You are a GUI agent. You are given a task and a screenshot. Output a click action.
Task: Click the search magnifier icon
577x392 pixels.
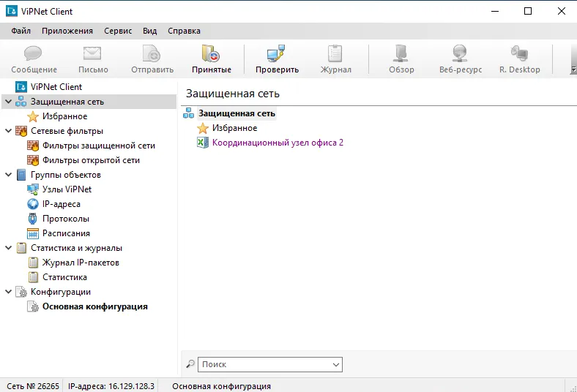pyautogui.click(x=190, y=364)
